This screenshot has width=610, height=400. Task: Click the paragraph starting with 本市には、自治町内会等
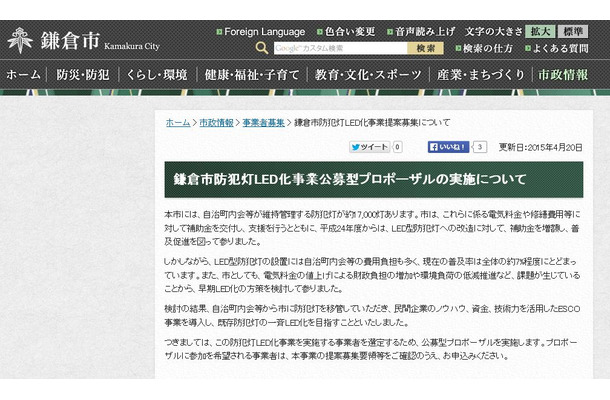[x=372, y=228]
